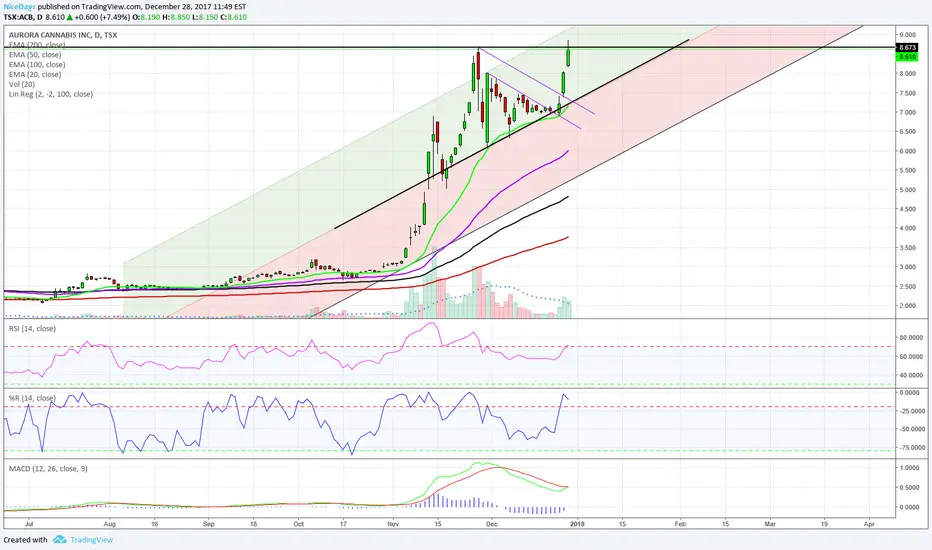Image resolution: width=932 pixels, height=550 pixels.
Task: Click the Dec date on time axis
Action: pyautogui.click(x=492, y=524)
